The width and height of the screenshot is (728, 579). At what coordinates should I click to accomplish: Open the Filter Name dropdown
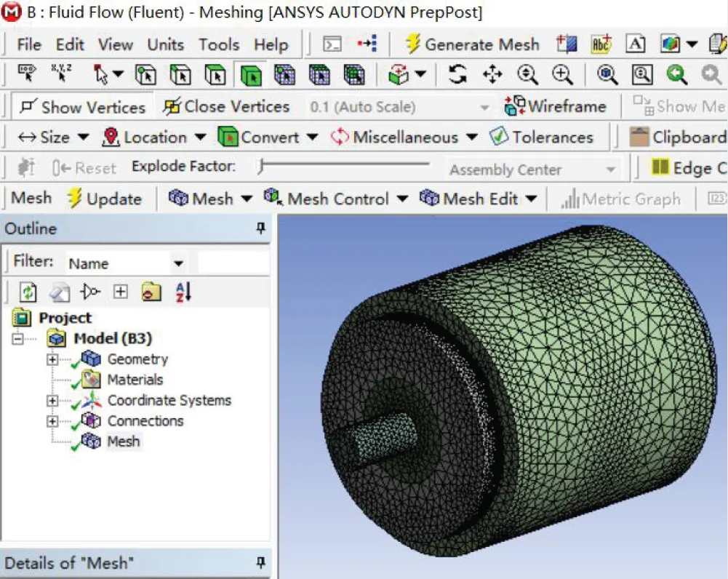pyautogui.click(x=178, y=263)
